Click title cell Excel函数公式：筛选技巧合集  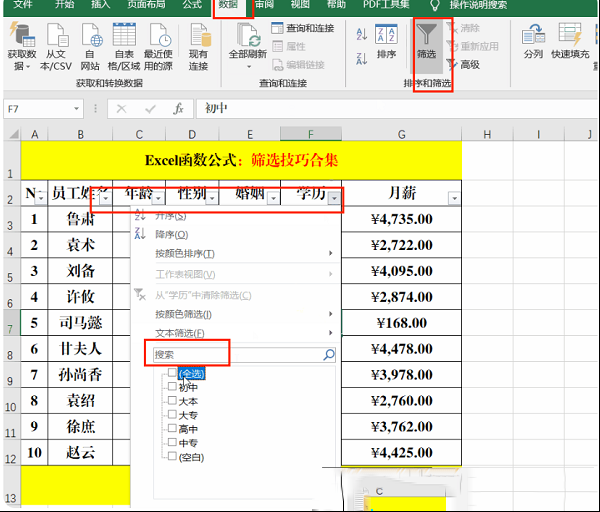241,160
